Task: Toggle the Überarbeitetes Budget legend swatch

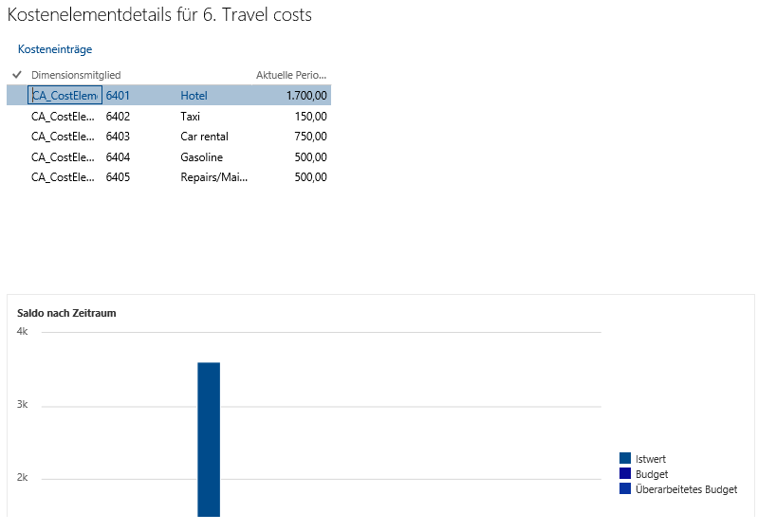Action: (625, 489)
